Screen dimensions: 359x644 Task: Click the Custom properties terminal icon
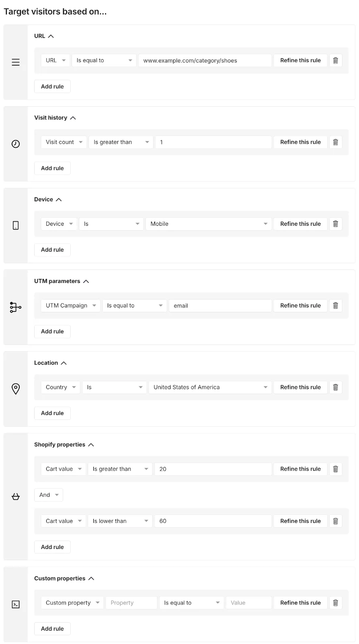(x=16, y=604)
